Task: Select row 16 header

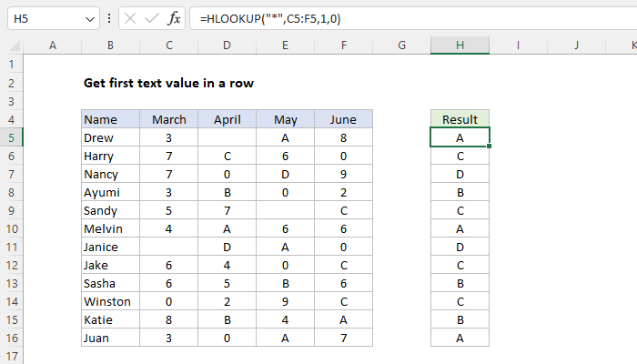Action: coord(11,338)
